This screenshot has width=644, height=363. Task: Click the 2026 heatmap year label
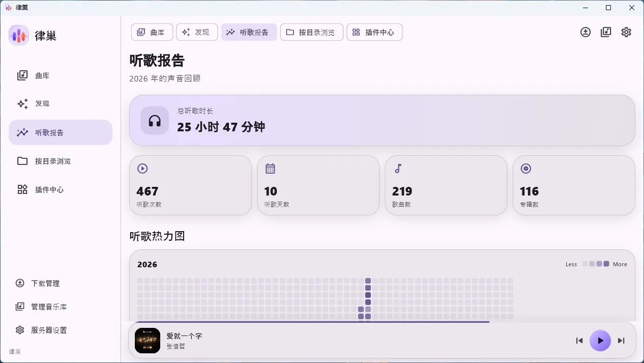pyautogui.click(x=148, y=264)
